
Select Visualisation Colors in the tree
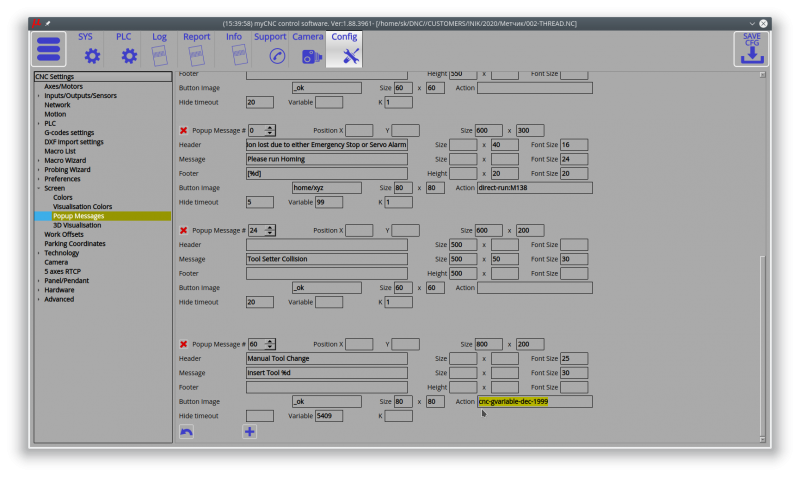tap(82, 206)
